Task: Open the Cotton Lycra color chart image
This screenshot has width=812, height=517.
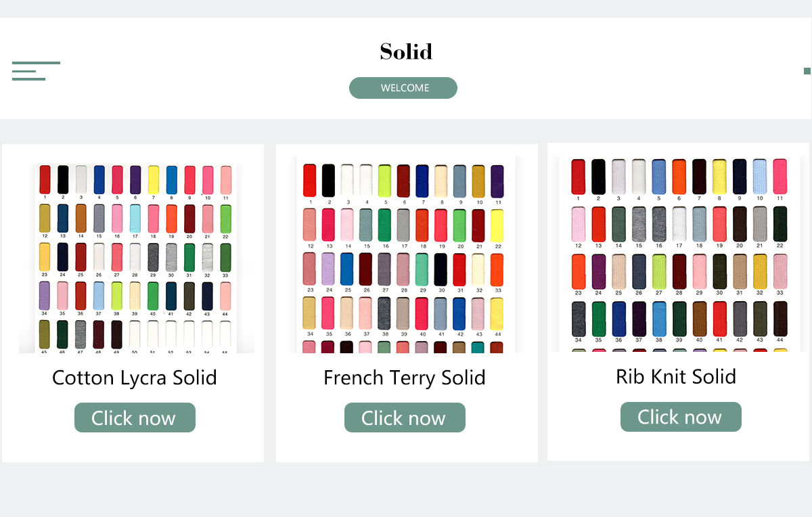Action: point(136,258)
